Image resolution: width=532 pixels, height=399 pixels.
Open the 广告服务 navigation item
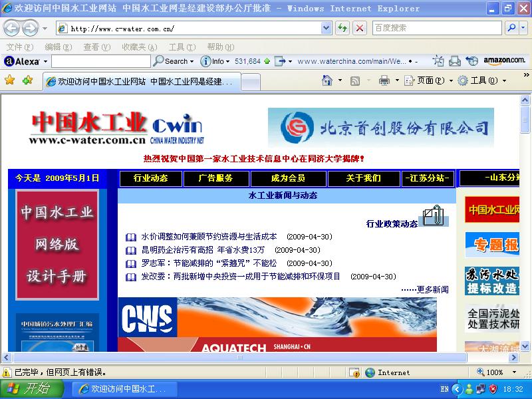[x=216, y=178]
